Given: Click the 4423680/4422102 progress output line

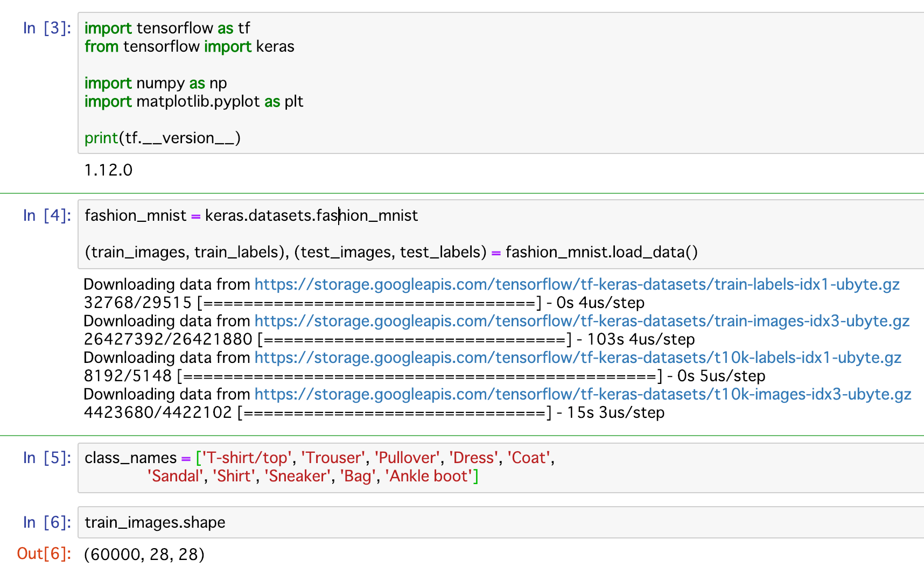Looking at the screenshot, I should [374, 412].
